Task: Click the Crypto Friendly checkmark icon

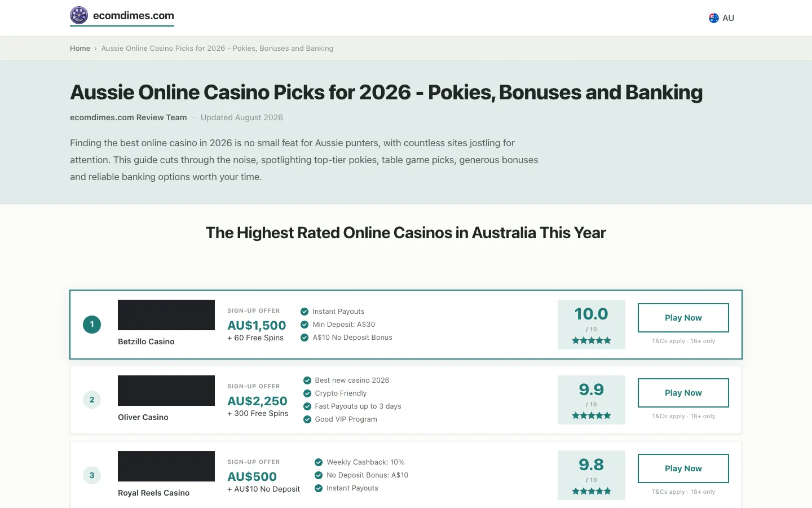Action: coord(307,393)
